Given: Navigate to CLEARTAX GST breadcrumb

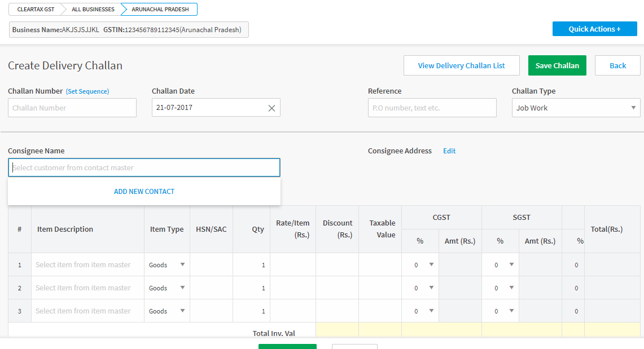Looking at the screenshot, I should pyautogui.click(x=35, y=9).
